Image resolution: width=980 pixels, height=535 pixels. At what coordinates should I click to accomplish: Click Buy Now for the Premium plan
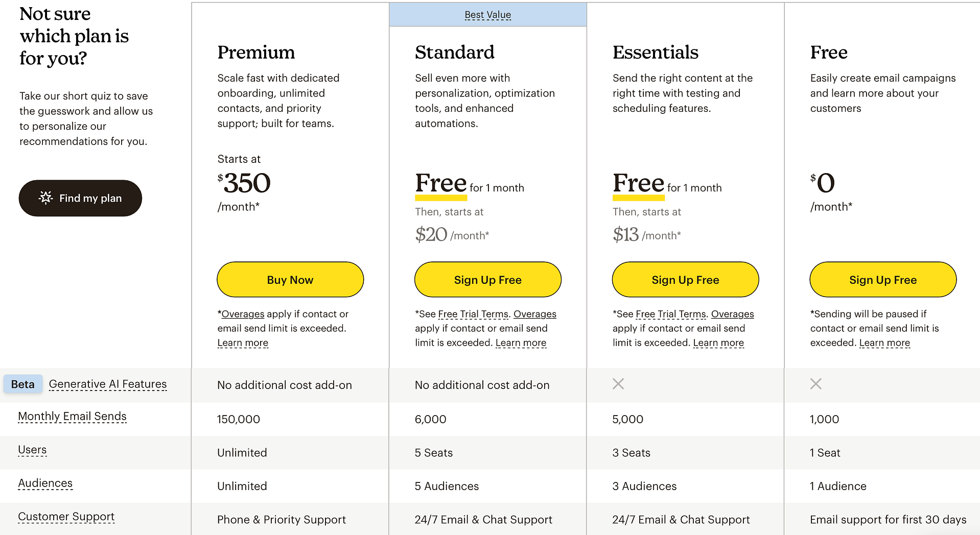[x=290, y=280]
